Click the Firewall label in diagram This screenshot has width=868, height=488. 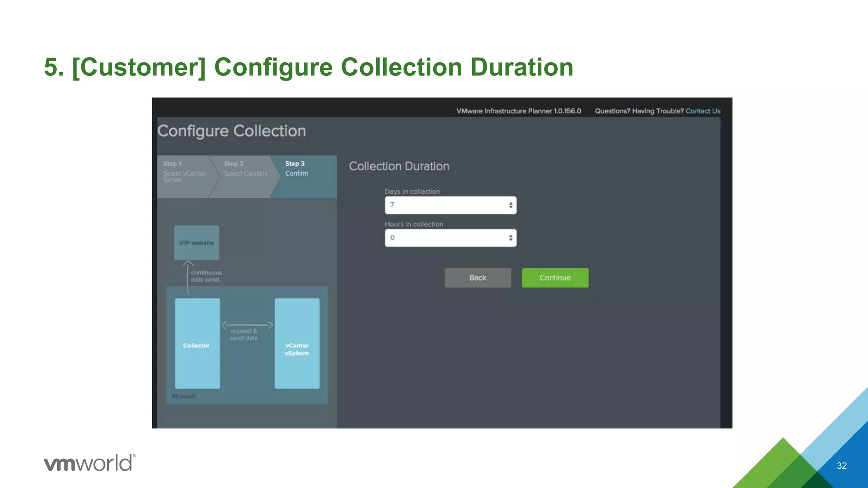(x=184, y=396)
